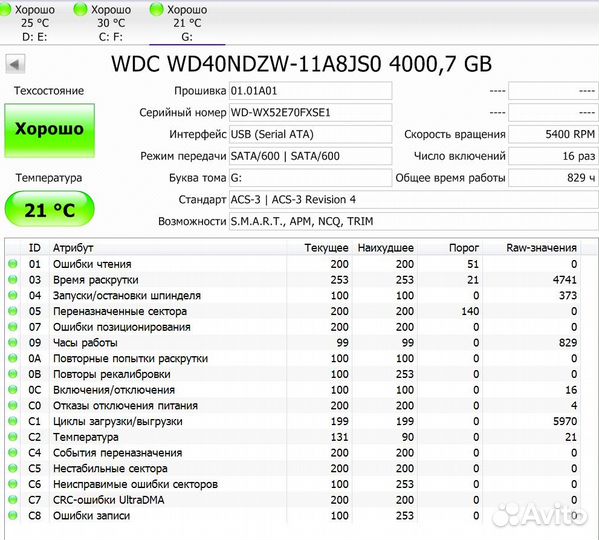Select the Циклы загрузки/выгрузки attribute text
The image size is (599, 540).
pyautogui.click(x=118, y=421)
